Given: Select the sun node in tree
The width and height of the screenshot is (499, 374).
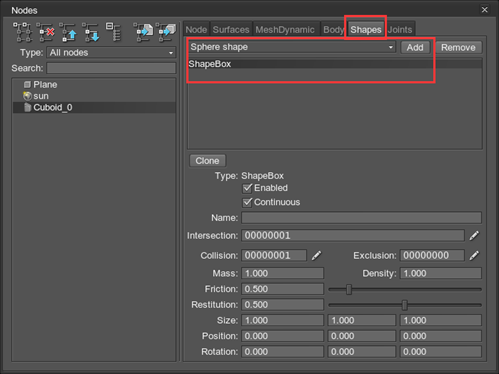Looking at the screenshot, I should (x=94, y=96).
